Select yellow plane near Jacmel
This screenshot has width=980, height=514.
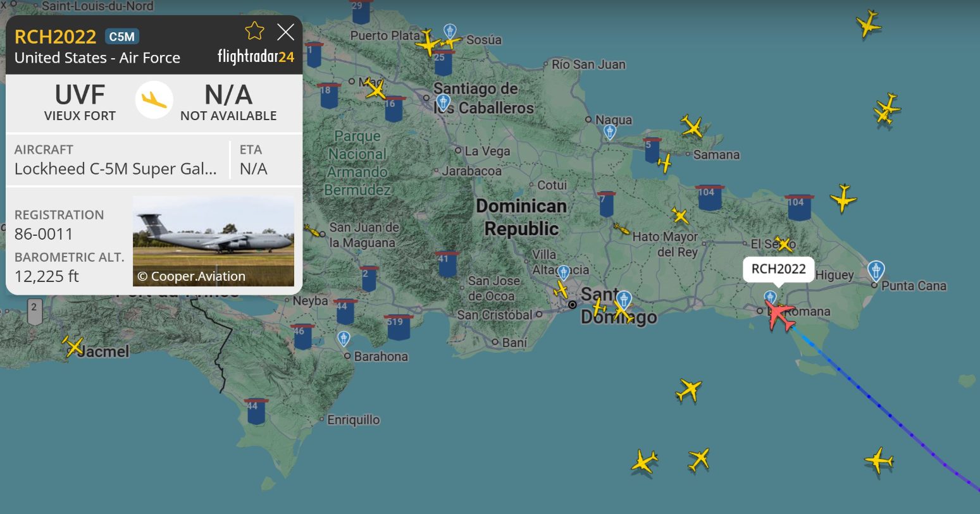[73, 346]
